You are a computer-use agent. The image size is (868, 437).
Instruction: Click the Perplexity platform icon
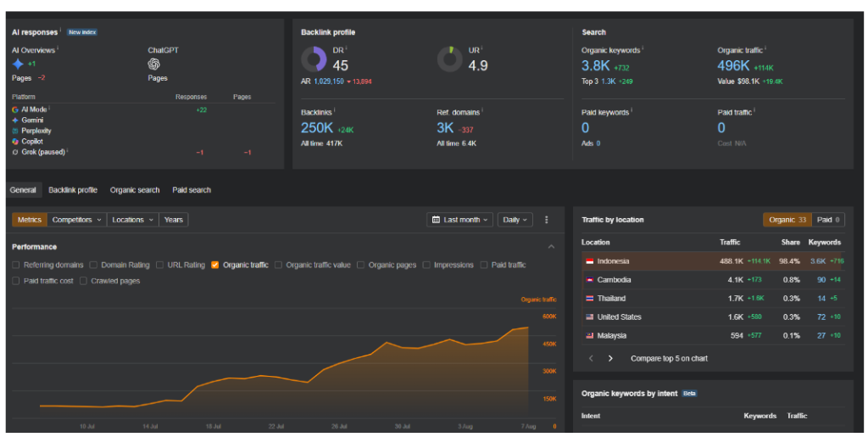(x=15, y=131)
